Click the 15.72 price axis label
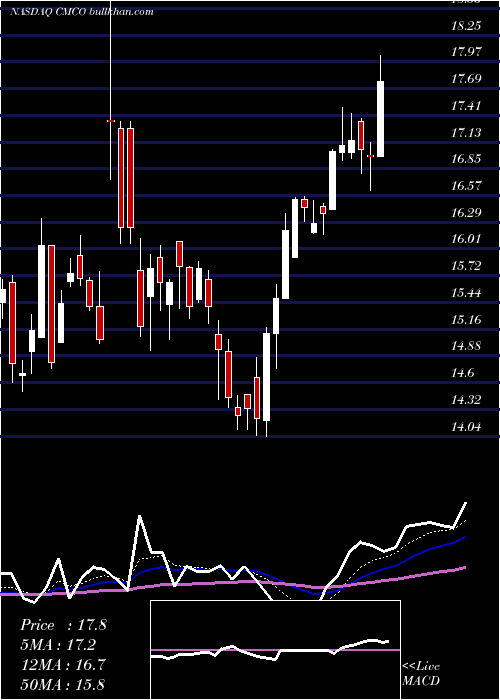The width and height of the screenshot is (500, 700). (466, 266)
